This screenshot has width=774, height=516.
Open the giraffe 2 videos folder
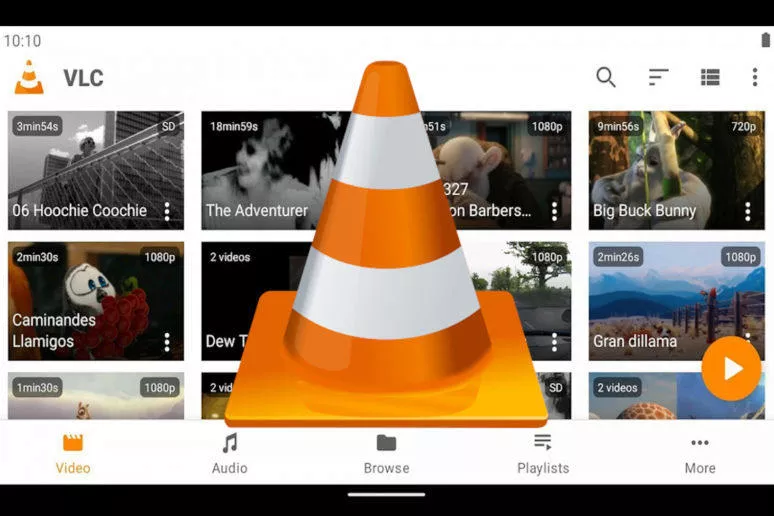click(677, 396)
